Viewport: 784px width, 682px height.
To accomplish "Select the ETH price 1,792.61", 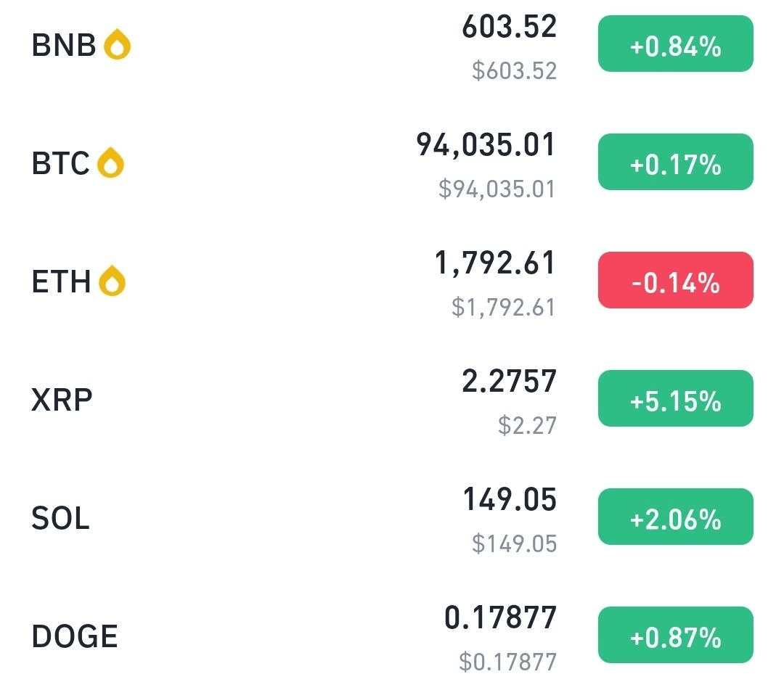I will coord(494,263).
